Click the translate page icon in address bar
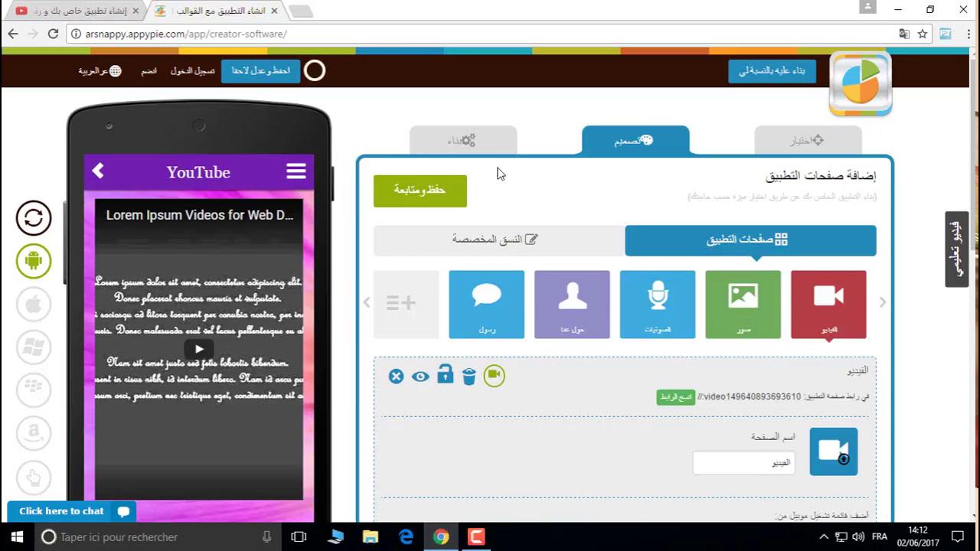The width and height of the screenshot is (980, 551). (x=904, y=34)
